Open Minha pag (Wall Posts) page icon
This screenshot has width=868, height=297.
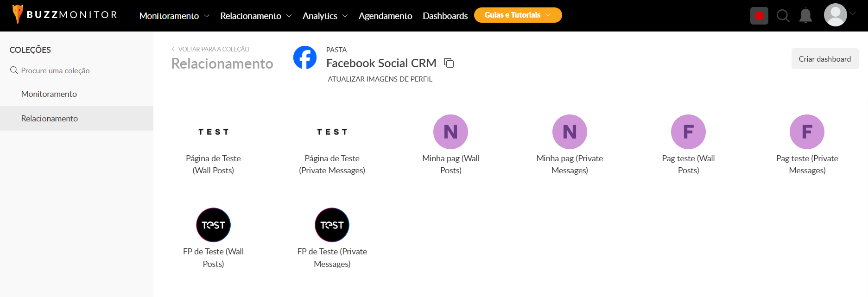coord(450,132)
